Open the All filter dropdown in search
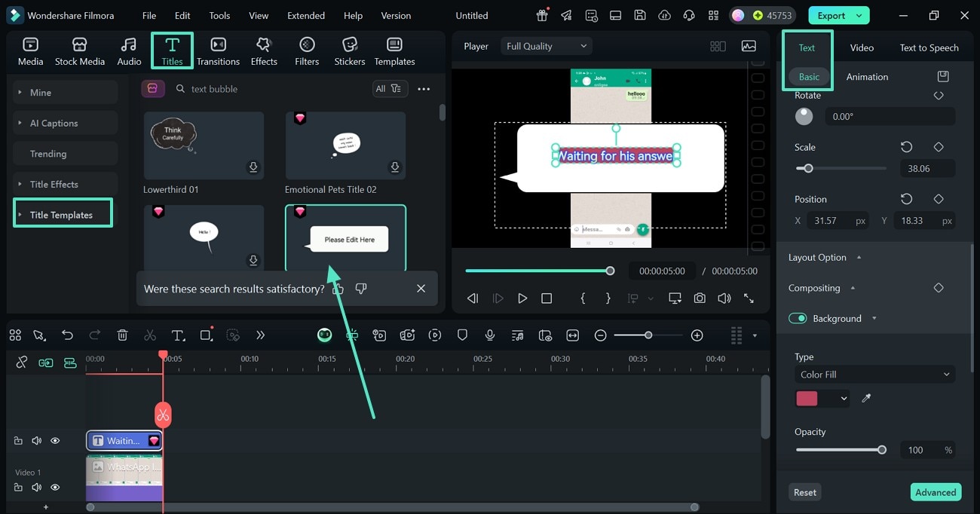This screenshot has height=514, width=980. (390, 88)
